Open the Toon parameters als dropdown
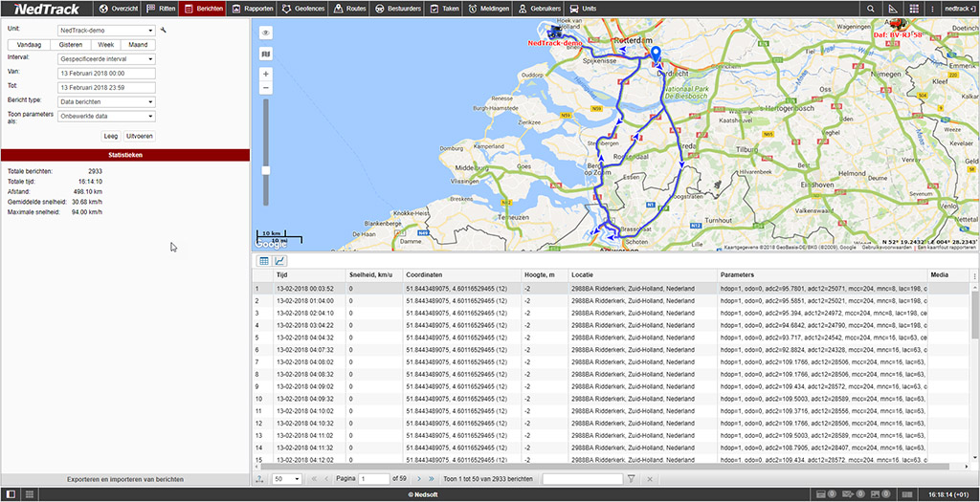 point(106,116)
